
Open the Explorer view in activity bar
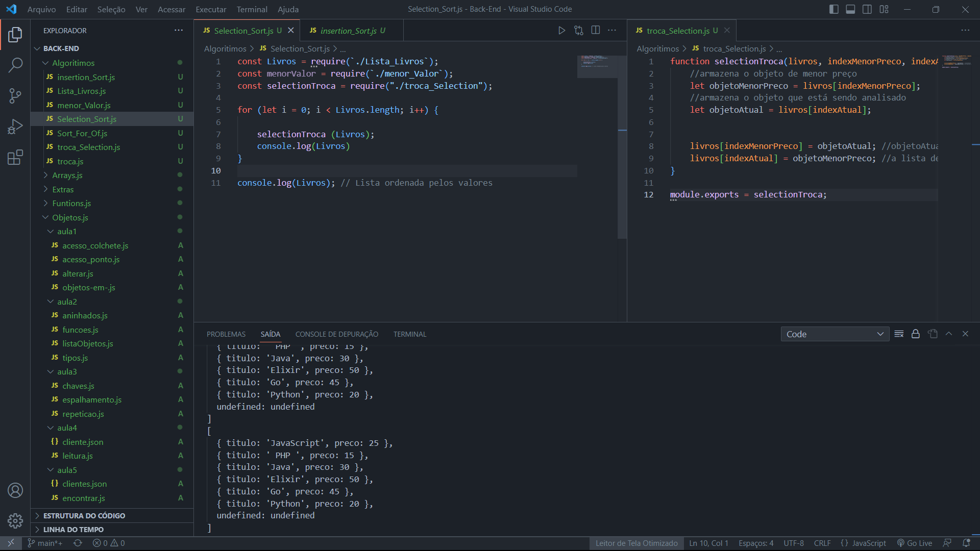(x=15, y=35)
